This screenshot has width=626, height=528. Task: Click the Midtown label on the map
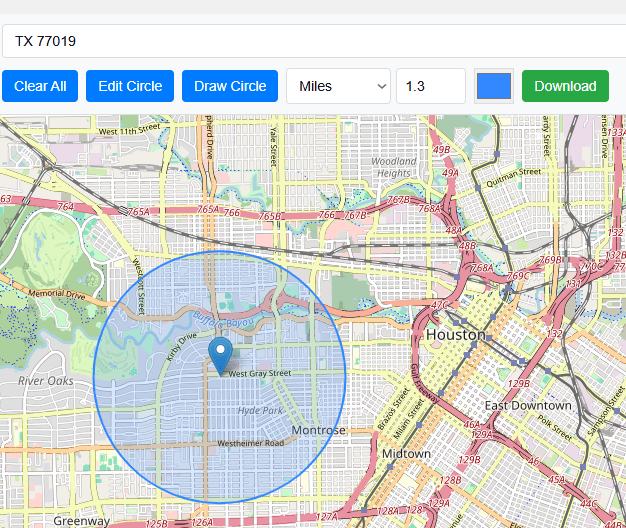pyautogui.click(x=406, y=453)
